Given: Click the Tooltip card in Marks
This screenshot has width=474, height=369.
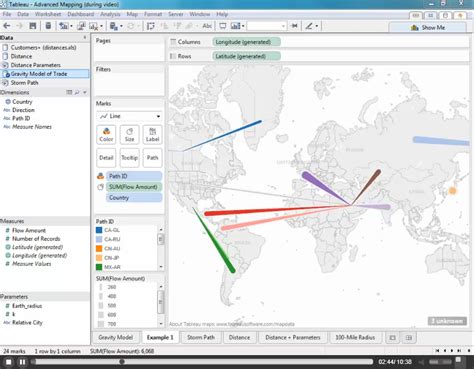Looking at the screenshot, I should tap(129, 158).
